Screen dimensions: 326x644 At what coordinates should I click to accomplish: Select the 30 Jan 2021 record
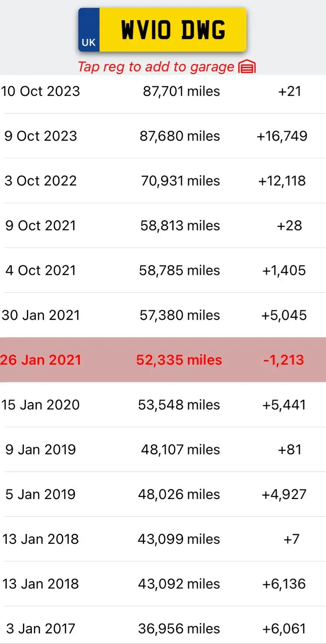pyautogui.click(x=163, y=315)
